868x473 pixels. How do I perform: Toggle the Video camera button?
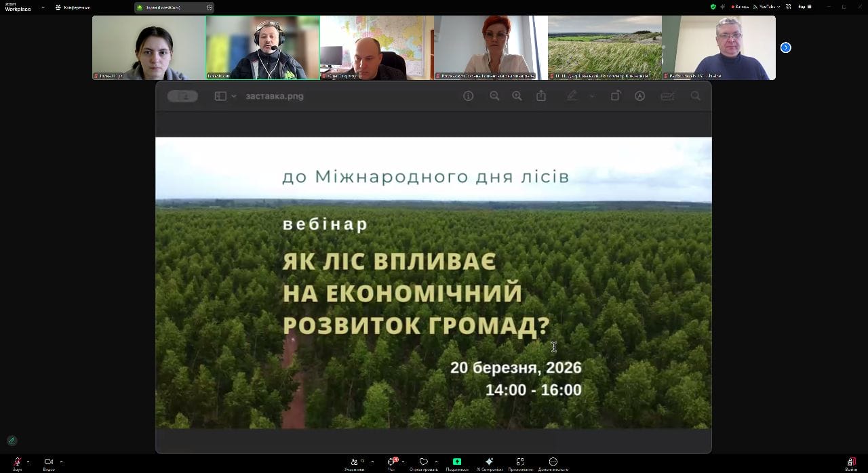point(49,462)
